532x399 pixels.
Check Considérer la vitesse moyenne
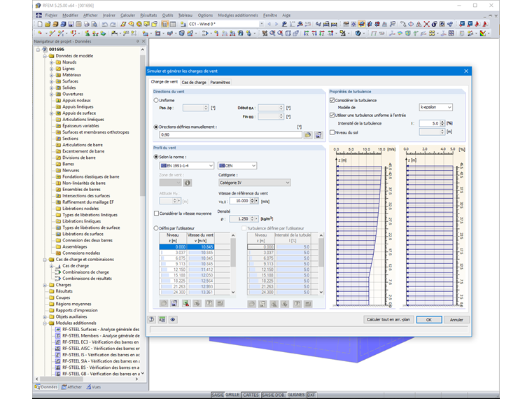pos(156,213)
